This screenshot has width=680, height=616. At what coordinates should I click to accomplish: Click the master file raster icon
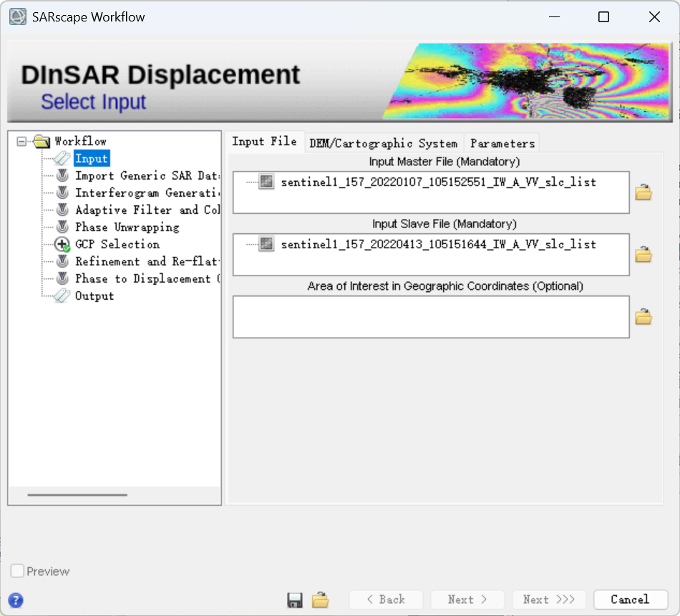point(266,182)
